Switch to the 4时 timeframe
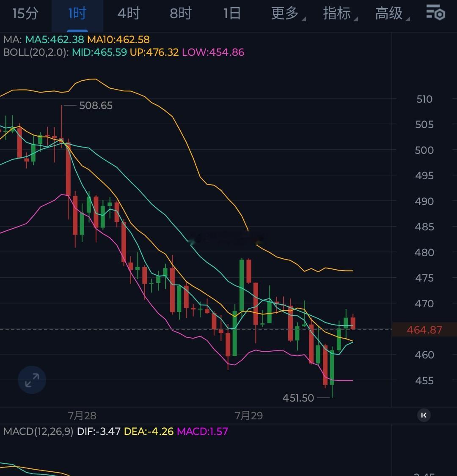Screen dimensions: 457x476 click(x=129, y=14)
